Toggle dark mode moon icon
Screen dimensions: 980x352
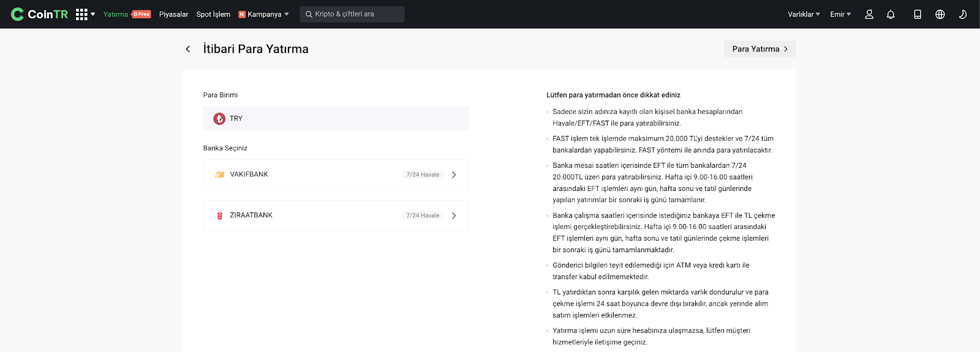pos(962,14)
